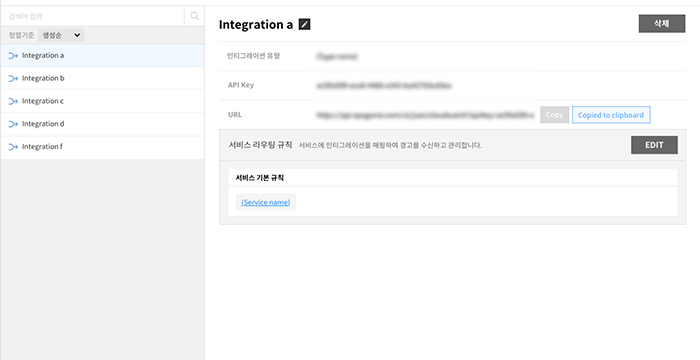
Task: Click the Copy button next to URL
Action: (554, 115)
